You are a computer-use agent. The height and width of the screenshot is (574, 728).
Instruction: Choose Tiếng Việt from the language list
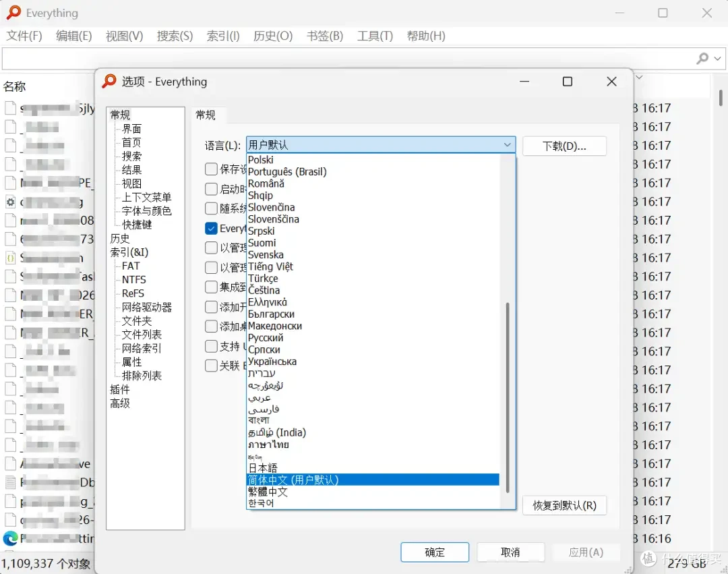[x=373, y=266]
